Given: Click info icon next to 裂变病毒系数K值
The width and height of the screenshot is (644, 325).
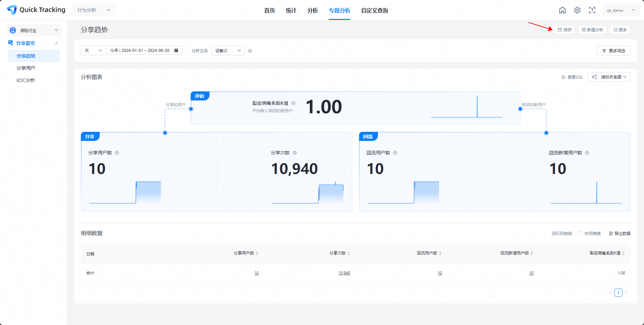Looking at the screenshot, I should (x=293, y=103).
